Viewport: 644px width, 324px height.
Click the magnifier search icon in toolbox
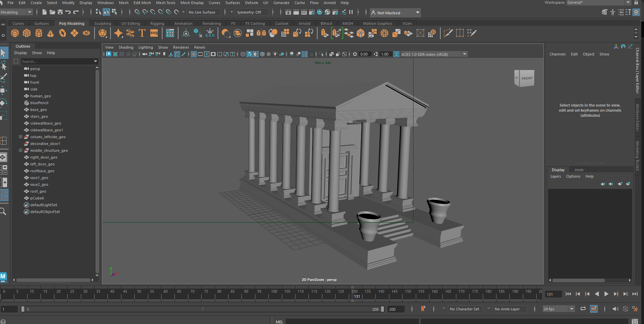3,212
